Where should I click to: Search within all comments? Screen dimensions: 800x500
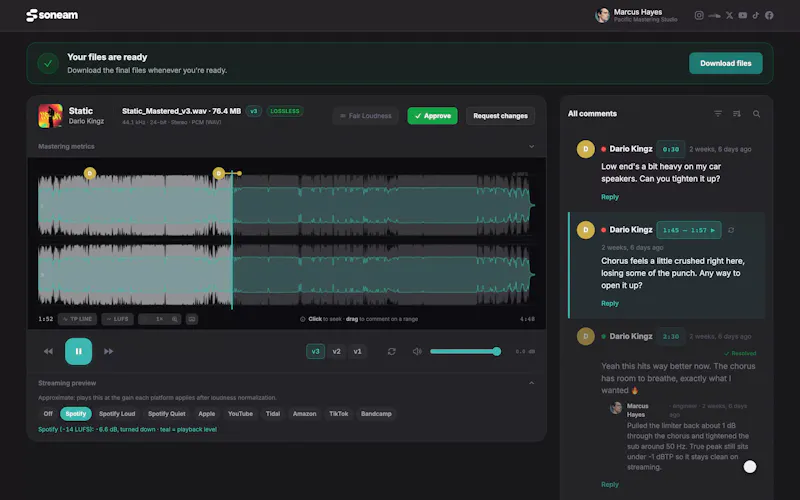756,113
